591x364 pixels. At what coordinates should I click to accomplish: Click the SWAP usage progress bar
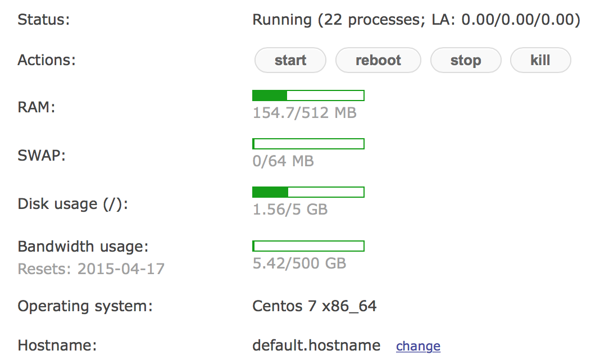pyautogui.click(x=308, y=144)
